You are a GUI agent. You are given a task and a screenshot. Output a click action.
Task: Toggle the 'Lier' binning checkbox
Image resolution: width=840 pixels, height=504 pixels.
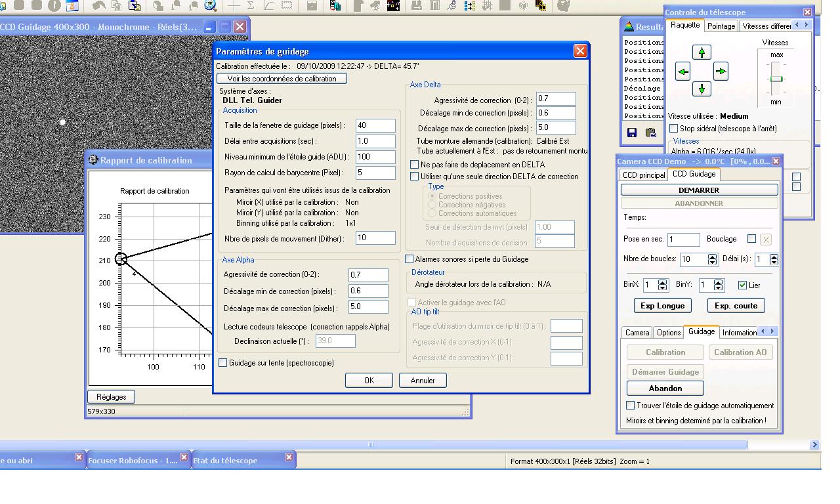(742, 285)
